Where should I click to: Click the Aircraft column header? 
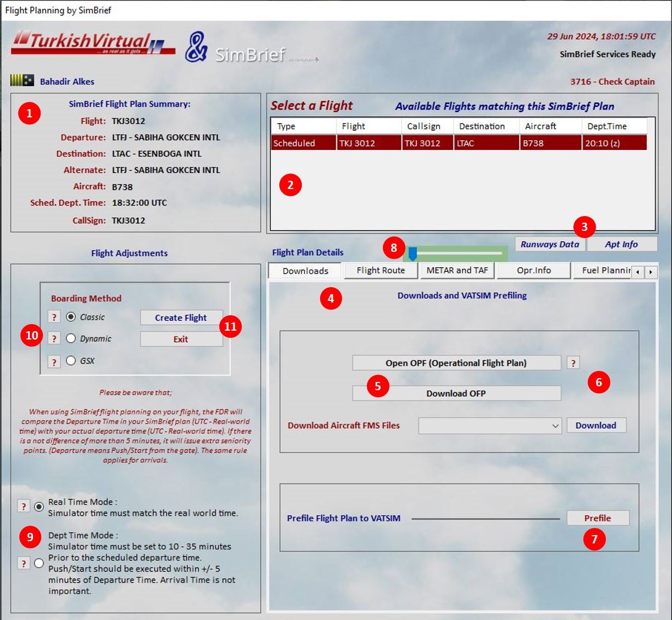tap(551, 126)
